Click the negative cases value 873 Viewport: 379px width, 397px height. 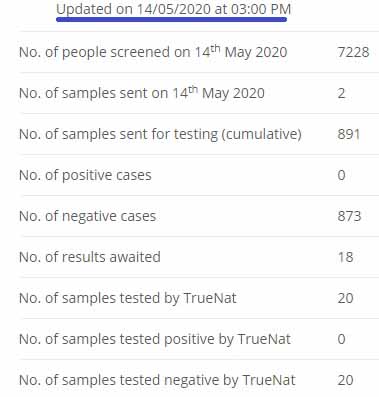click(349, 216)
